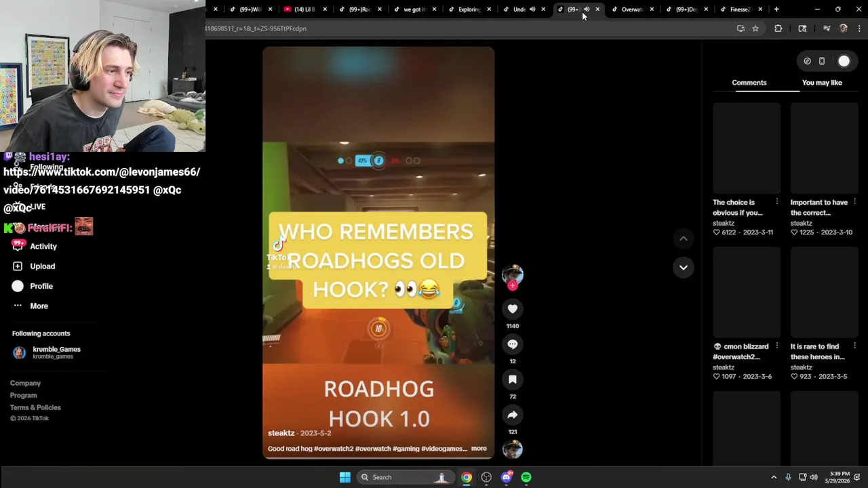
Task: Go to previous video with up arrow
Action: [684, 239]
